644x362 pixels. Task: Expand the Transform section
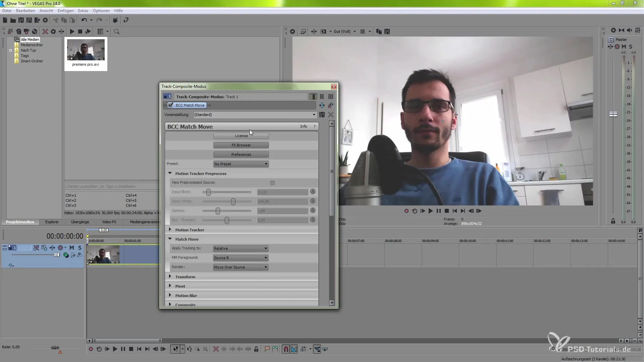170,277
